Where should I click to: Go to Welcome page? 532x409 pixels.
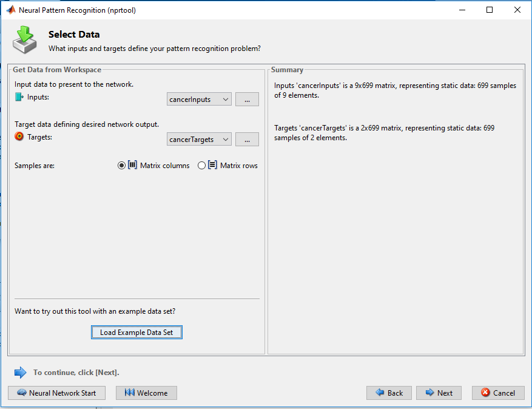click(146, 393)
